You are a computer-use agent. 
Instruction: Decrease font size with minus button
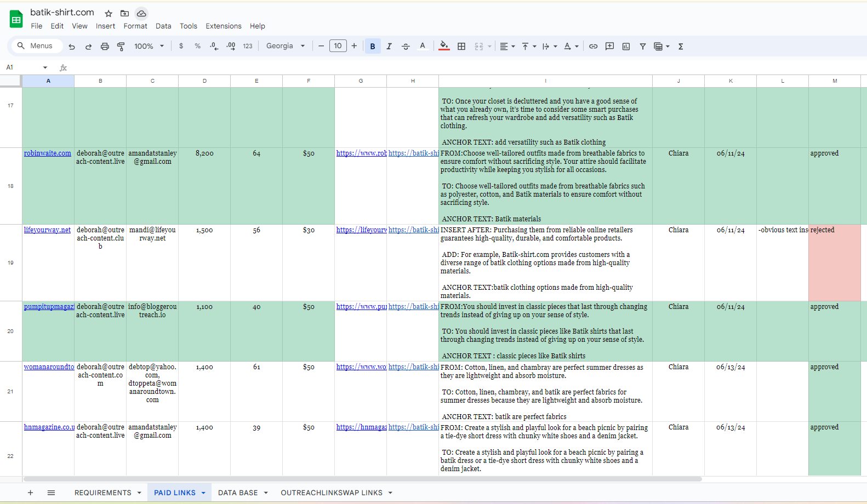pyautogui.click(x=321, y=46)
